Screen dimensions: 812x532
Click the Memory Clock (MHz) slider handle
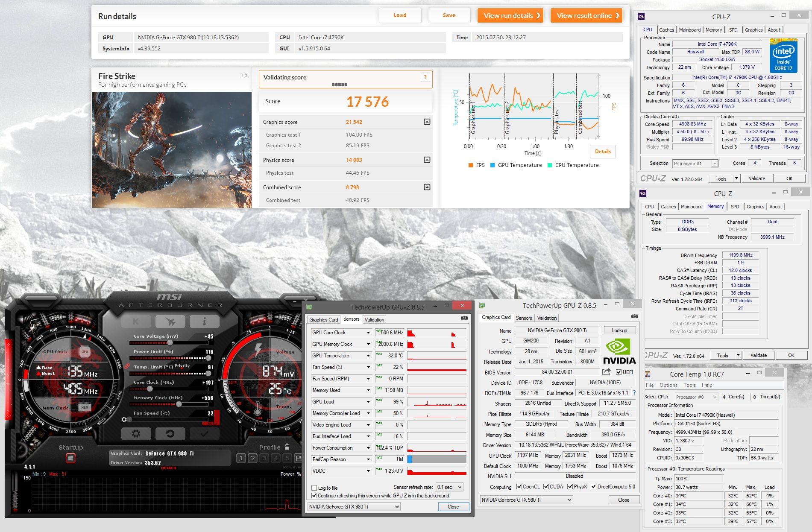[179, 404]
